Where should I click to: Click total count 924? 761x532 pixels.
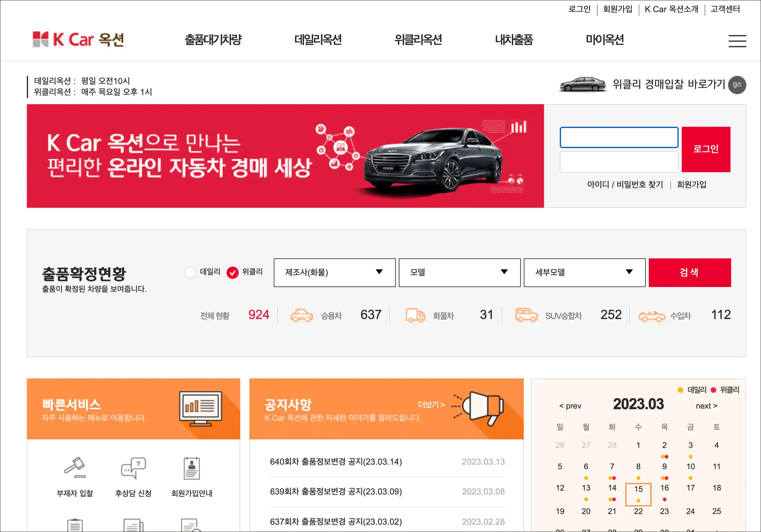coord(259,315)
